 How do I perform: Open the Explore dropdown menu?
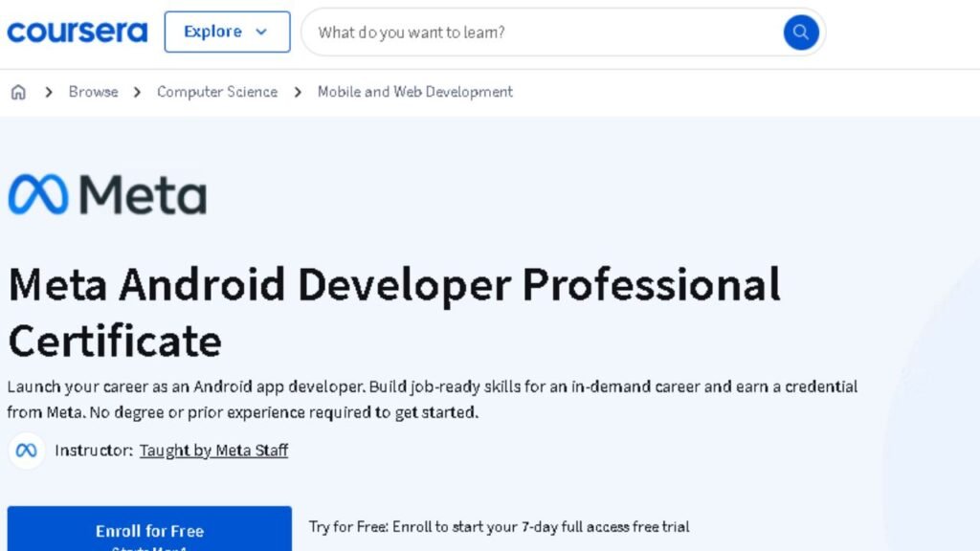228,32
